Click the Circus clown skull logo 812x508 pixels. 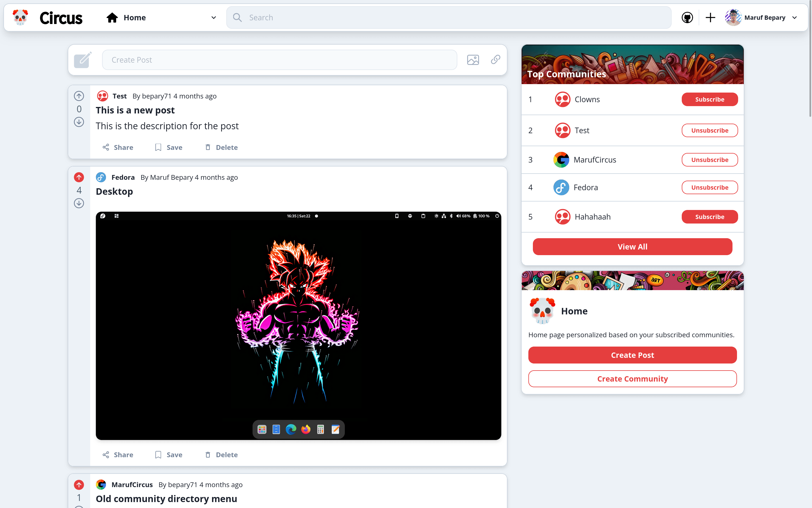coord(20,17)
